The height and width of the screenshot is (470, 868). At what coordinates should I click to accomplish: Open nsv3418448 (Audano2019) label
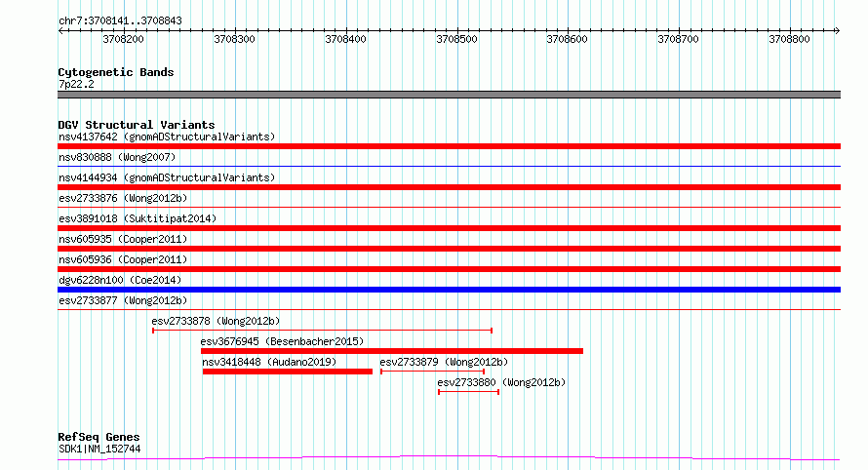[269, 362]
